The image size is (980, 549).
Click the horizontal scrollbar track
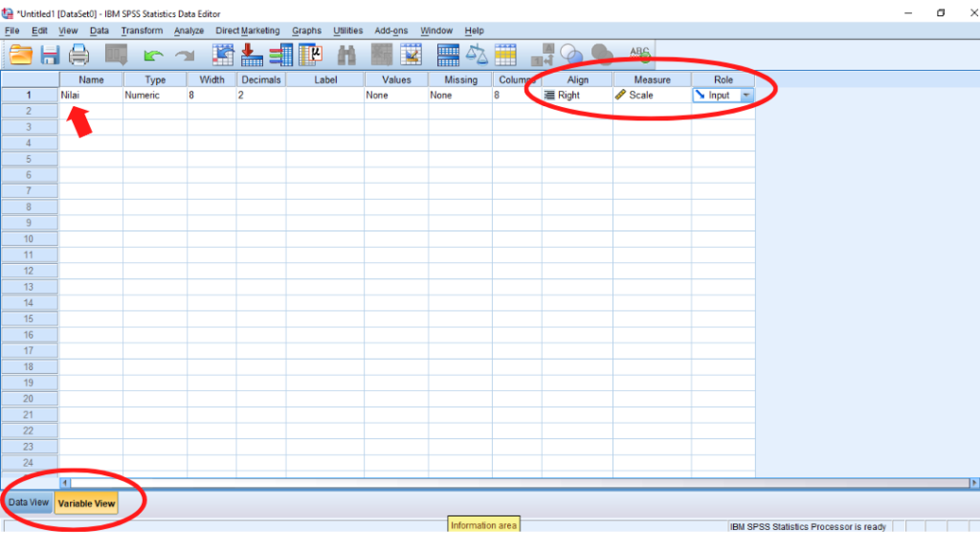[520, 483]
